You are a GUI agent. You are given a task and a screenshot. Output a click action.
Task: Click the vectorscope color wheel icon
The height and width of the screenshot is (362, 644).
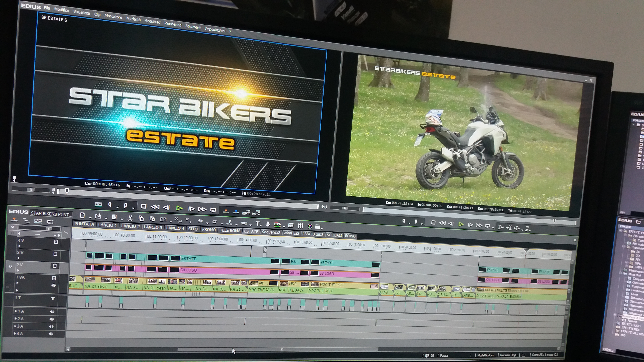pyautogui.click(x=310, y=226)
